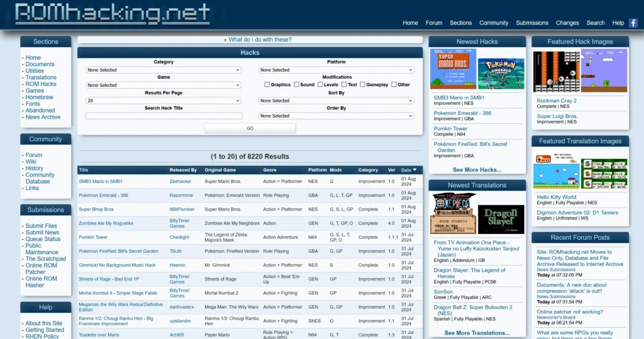644x339 pixels.
Task: Open Digimon Adventure 02 translation image
Action: [604, 174]
